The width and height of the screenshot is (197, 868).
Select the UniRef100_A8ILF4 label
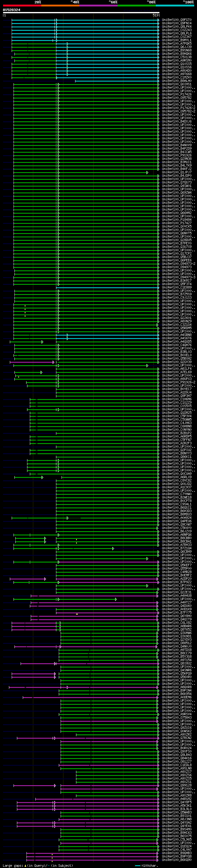(177, 369)
